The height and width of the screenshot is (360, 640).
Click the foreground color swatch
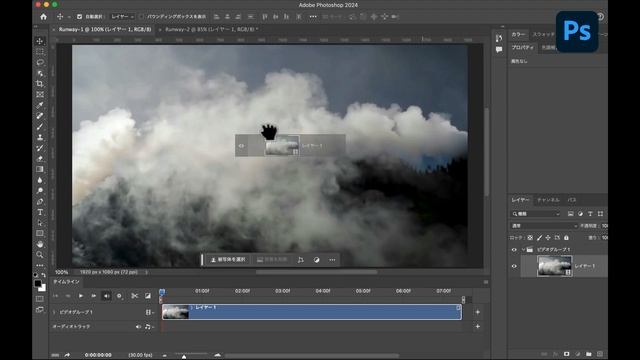pos(38,283)
